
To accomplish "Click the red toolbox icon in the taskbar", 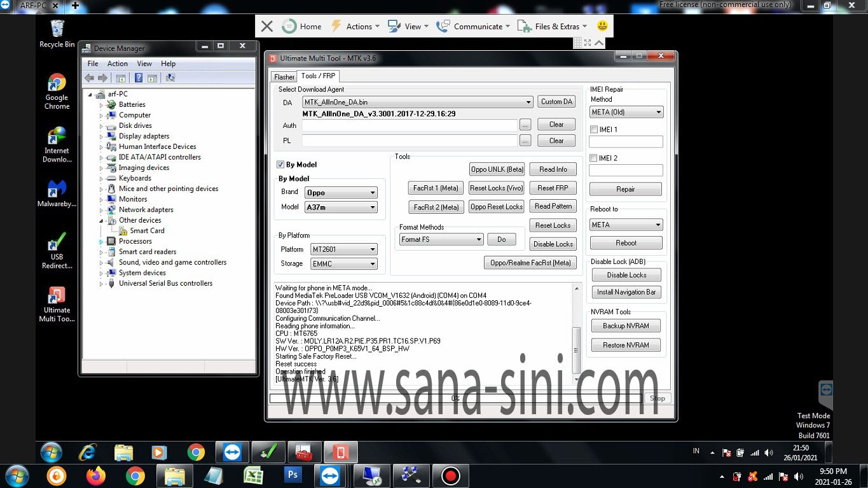I will [x=304, y=452].
